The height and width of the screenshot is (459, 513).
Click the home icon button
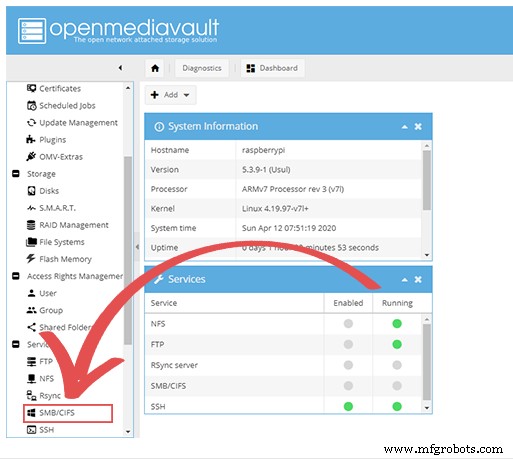click(x=155, y=68)
